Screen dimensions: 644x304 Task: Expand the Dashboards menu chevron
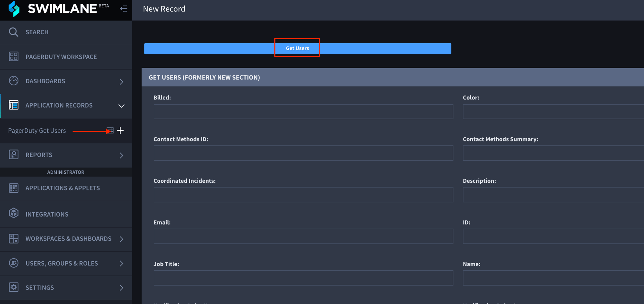(121, 81)
